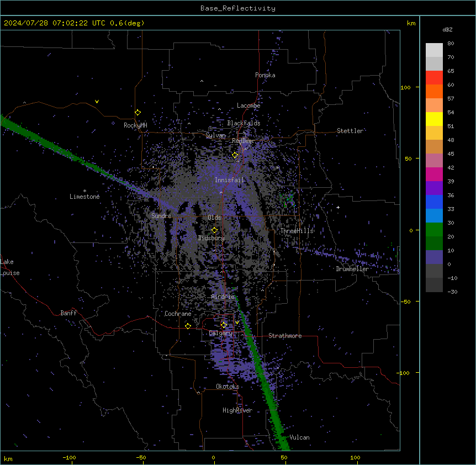Choose the green swatch between 30 and 20
The image size is (476, 465).
tap(434, 230)
